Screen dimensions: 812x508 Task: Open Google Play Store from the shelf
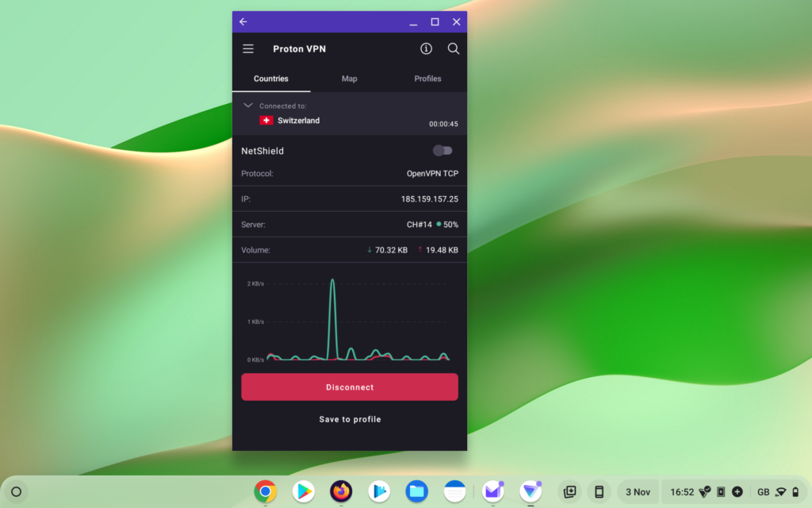pyautogui.click(x=304, y=491)
